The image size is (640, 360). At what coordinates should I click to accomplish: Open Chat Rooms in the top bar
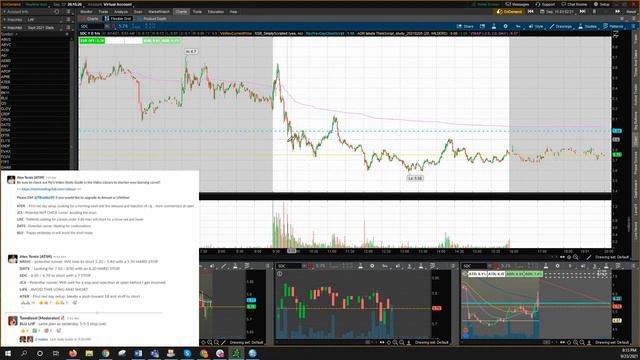click(x=574, y=4)
